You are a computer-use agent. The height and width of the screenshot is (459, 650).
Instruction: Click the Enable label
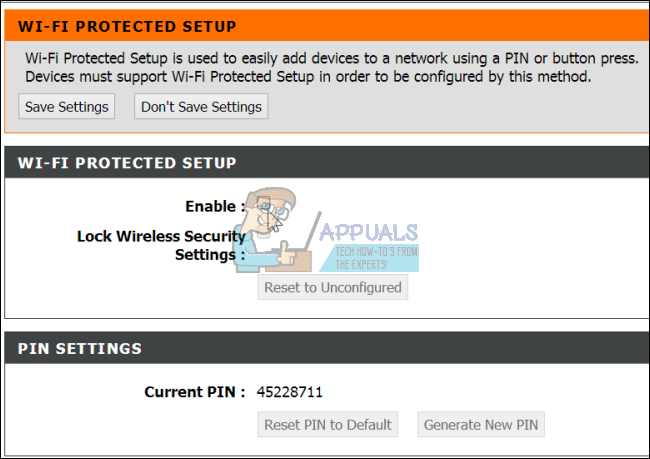(x=214, y=207)
